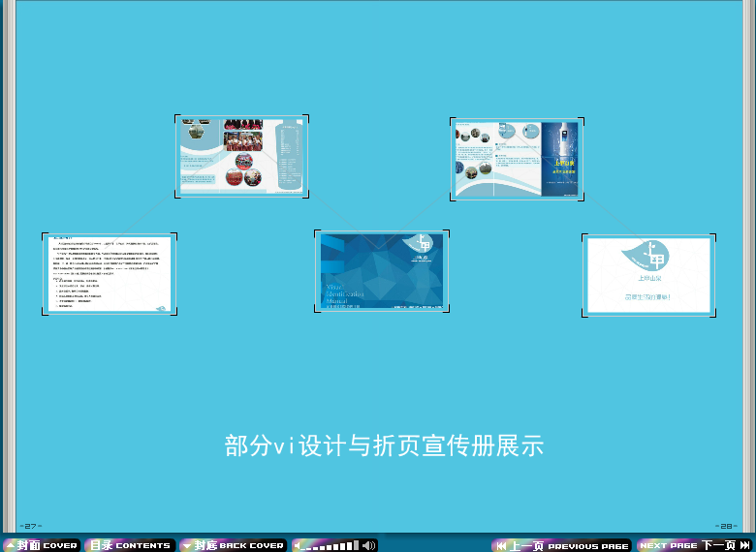Click the 部分vi设计与折页宣传册展示 title text
Viewport: 756px width, 552px height.
coord(384,446)
